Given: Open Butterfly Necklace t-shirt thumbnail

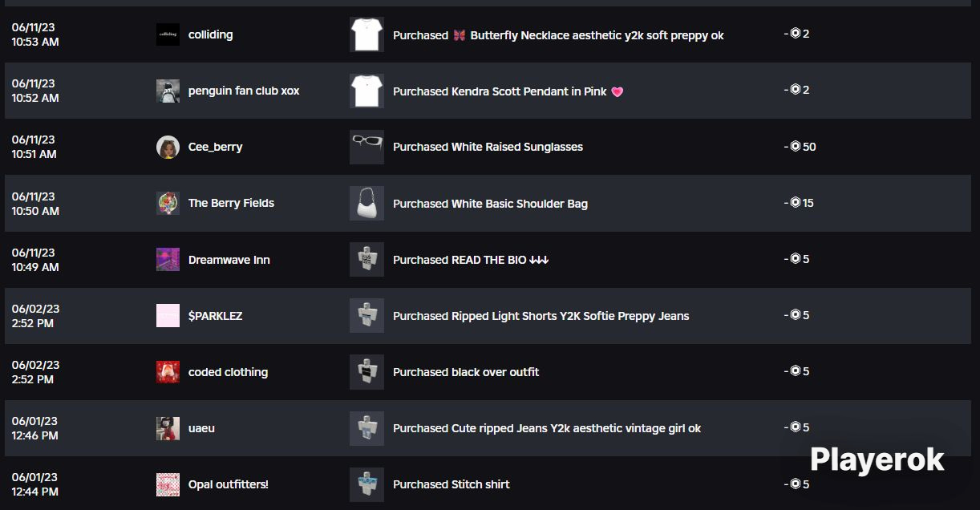Looking at the screenshot, I should (x=366, y=34).
